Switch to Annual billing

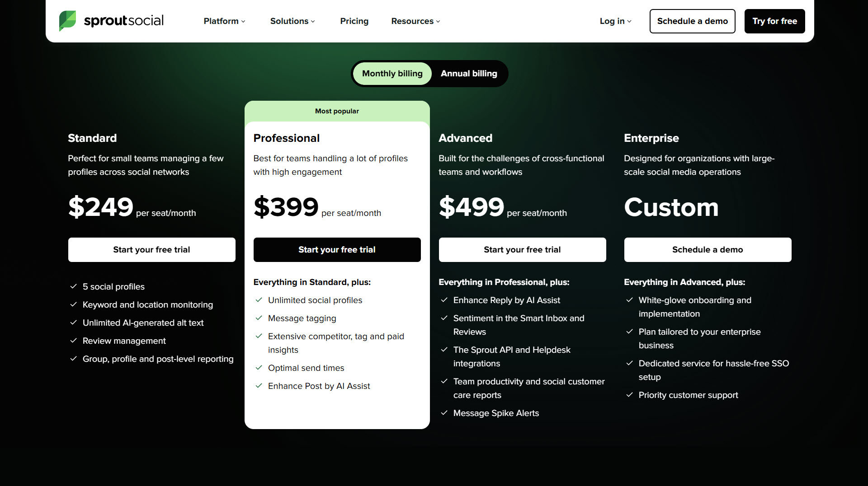click(469, 74)
